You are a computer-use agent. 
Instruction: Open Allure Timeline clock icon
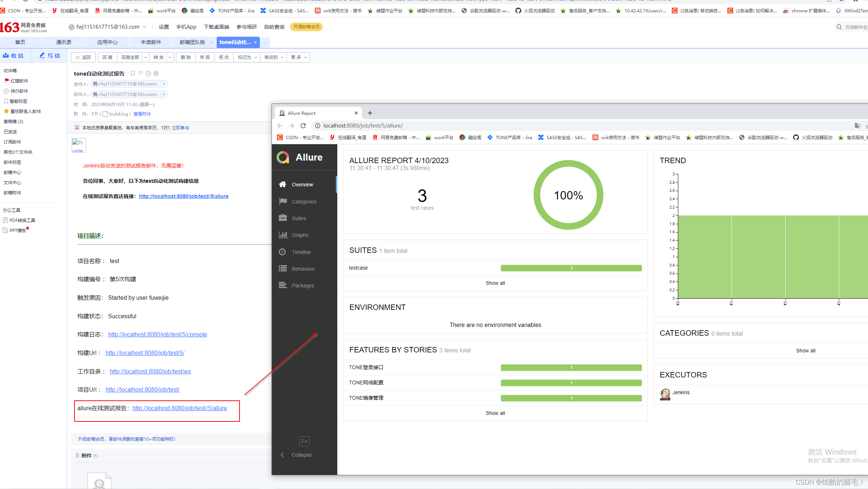282,252
